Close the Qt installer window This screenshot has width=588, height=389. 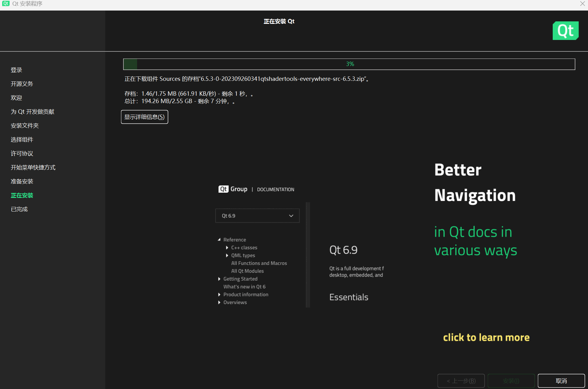[x=582, y=4]
